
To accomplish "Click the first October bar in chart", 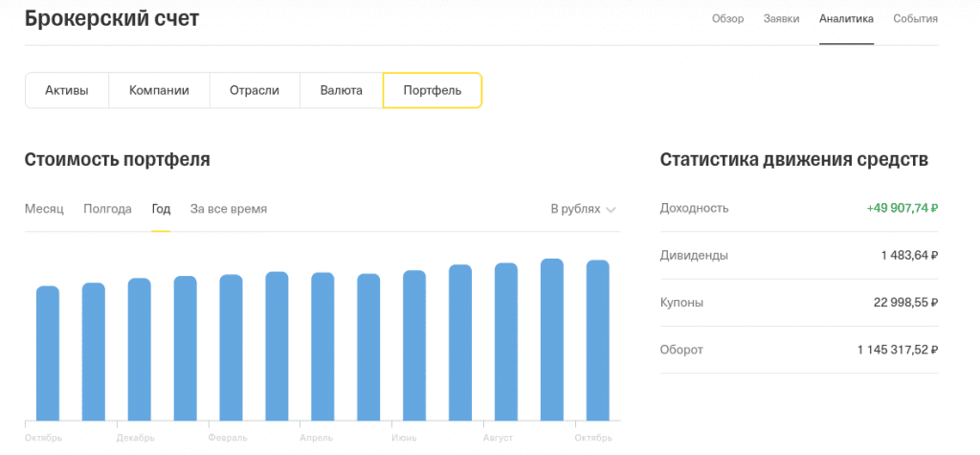I will pos(48,353).
